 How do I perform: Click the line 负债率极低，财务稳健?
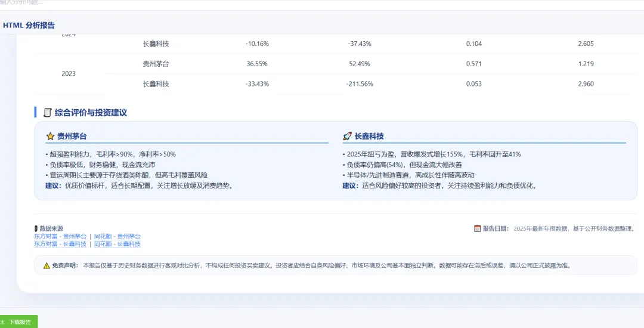[x=101, y=165]
